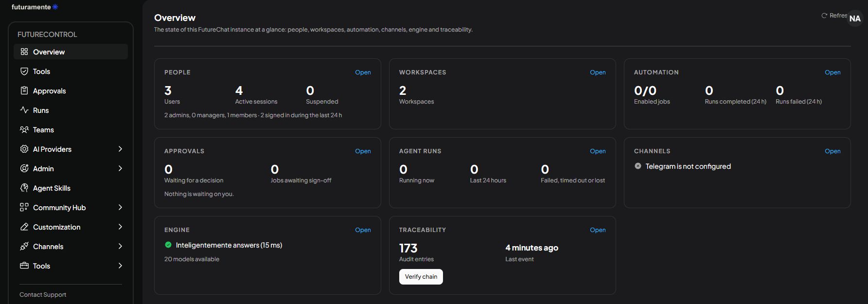This screenshot has height=304, width=868.
Task: Click the Agent Skills icon
Action: coord(24,188)
